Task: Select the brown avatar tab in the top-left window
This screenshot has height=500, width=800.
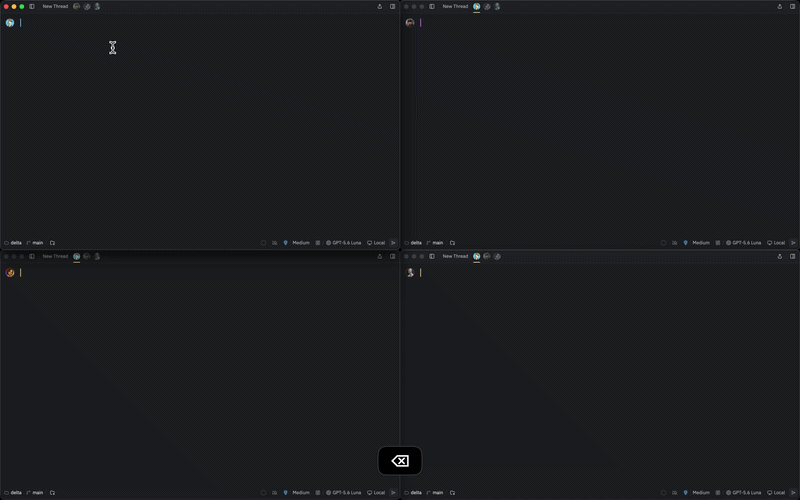Action: point(77,7)
